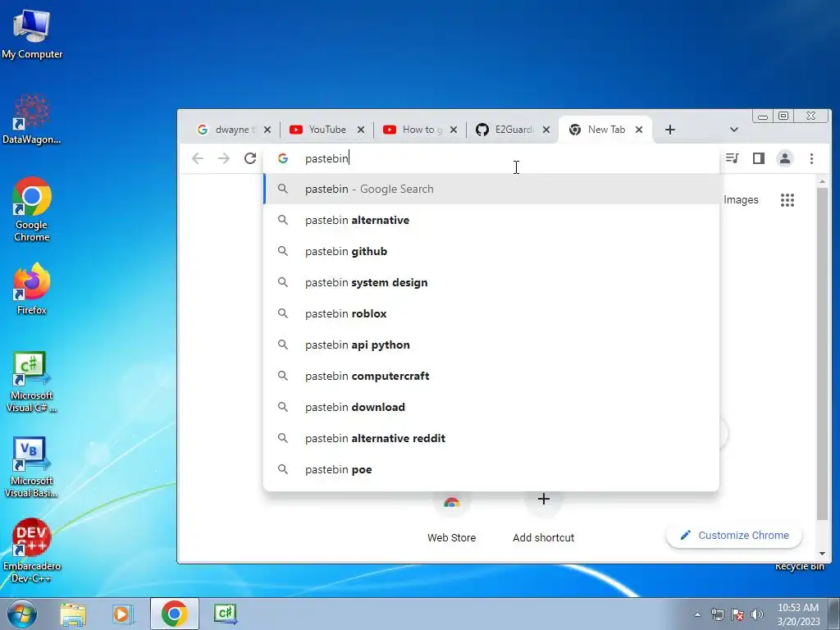The height and width of the screenshot is (630, 840).
Task: Click the browser forward arrow
Action: tap(224, 158)
